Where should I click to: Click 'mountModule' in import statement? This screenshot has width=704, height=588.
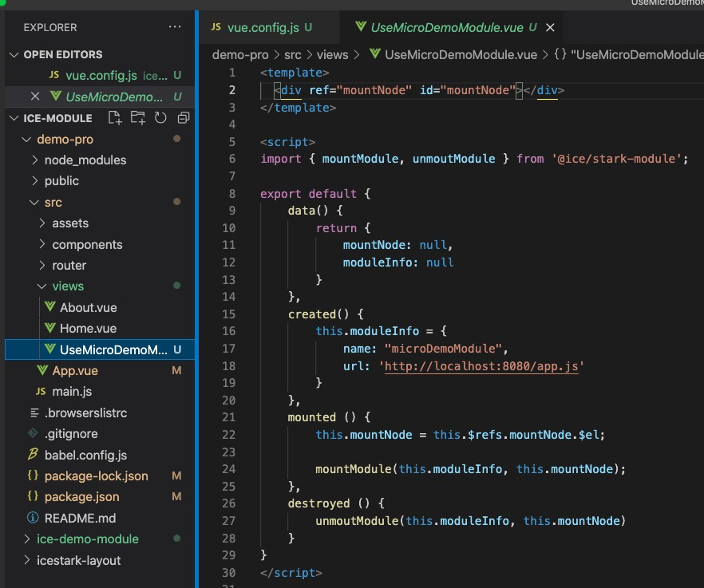point(360,159)
